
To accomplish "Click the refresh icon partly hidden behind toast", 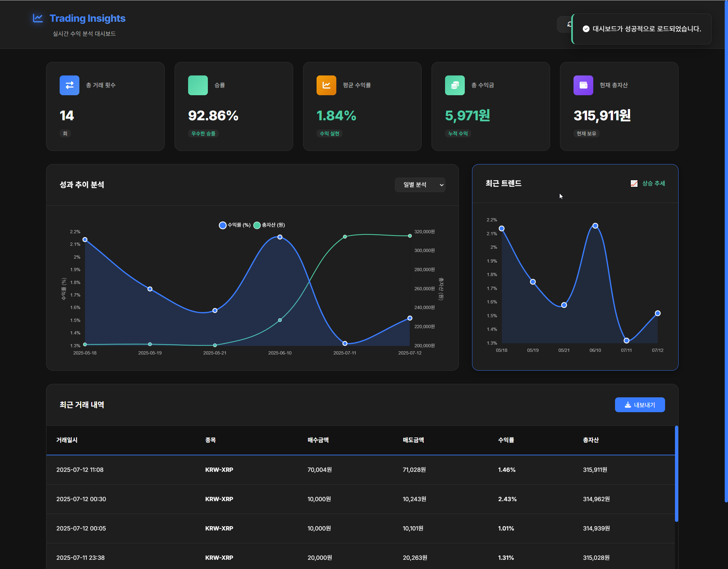I will pyautogui.click(x=569, y=24).
